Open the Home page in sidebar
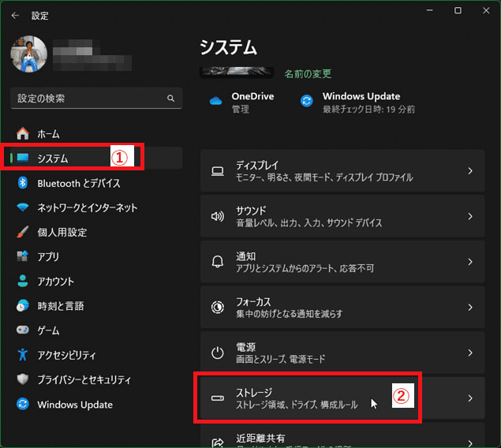The width and height of the screenshot is (501, 448). click(47, 134)
